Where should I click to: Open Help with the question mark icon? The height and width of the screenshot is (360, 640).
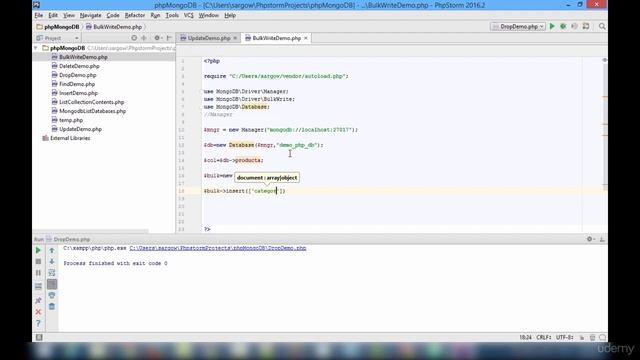click(38, 323)
